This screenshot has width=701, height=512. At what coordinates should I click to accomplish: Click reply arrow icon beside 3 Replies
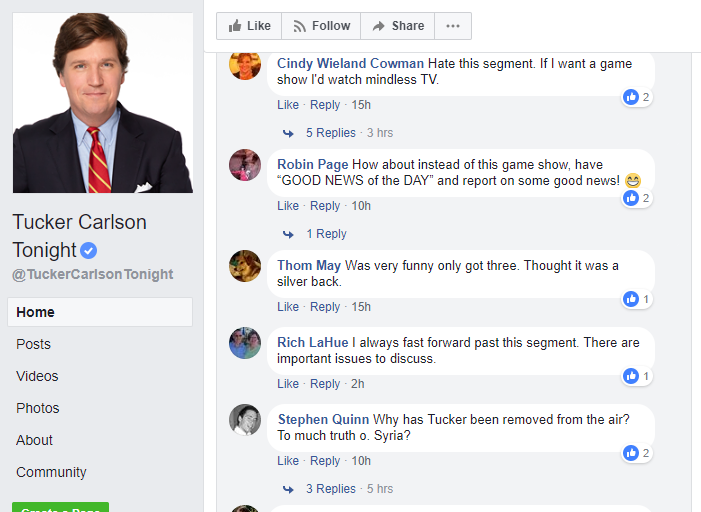coord(288,489)
